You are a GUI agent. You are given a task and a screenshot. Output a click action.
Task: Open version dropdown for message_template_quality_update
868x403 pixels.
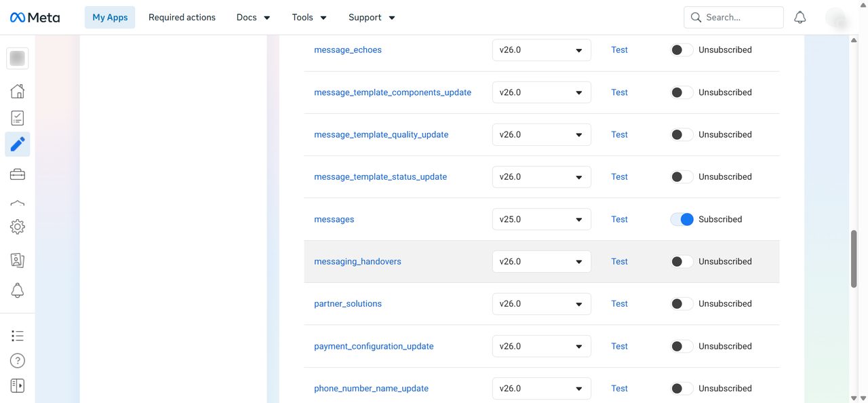pos(542,134)
